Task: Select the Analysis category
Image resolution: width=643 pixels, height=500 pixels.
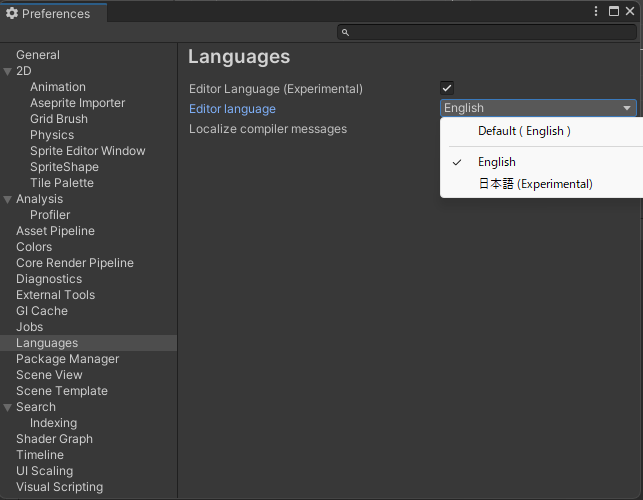Action: (x=39, y=199)
